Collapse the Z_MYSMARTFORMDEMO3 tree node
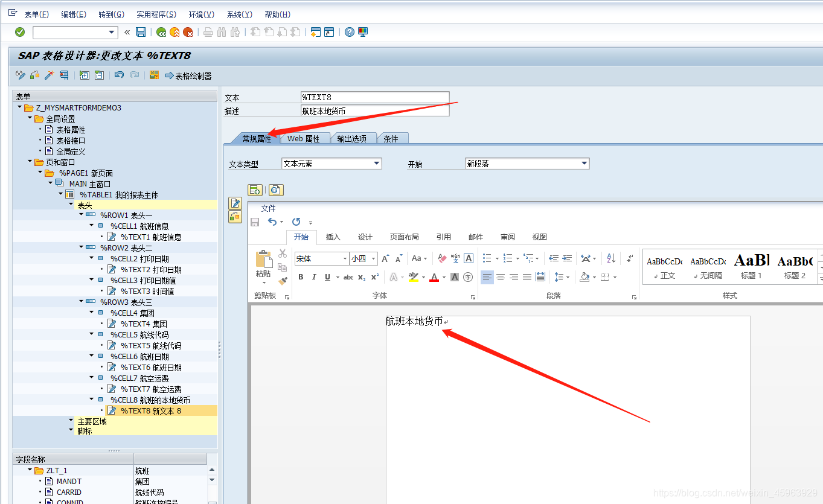This screenshot has height=504, width=823. (x=19, y=107)
